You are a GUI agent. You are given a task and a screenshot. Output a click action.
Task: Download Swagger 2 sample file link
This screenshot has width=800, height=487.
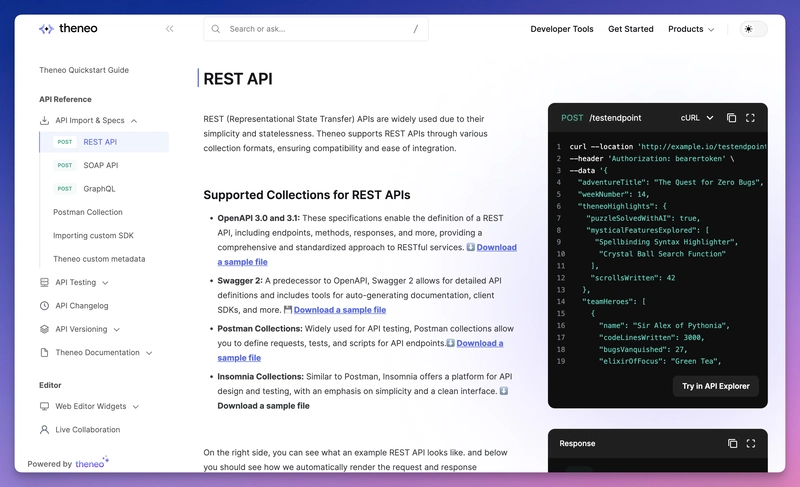click(340, 310)
